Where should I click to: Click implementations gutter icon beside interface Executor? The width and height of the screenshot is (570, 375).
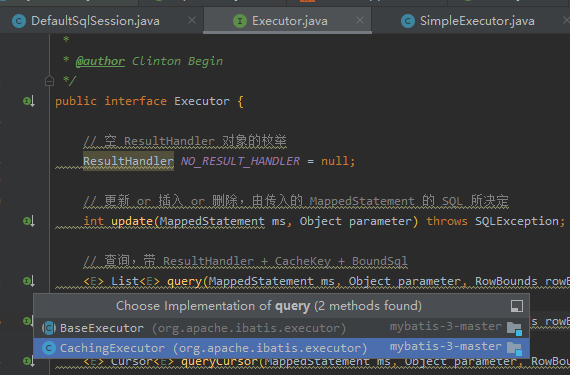[x=29, y=101]
